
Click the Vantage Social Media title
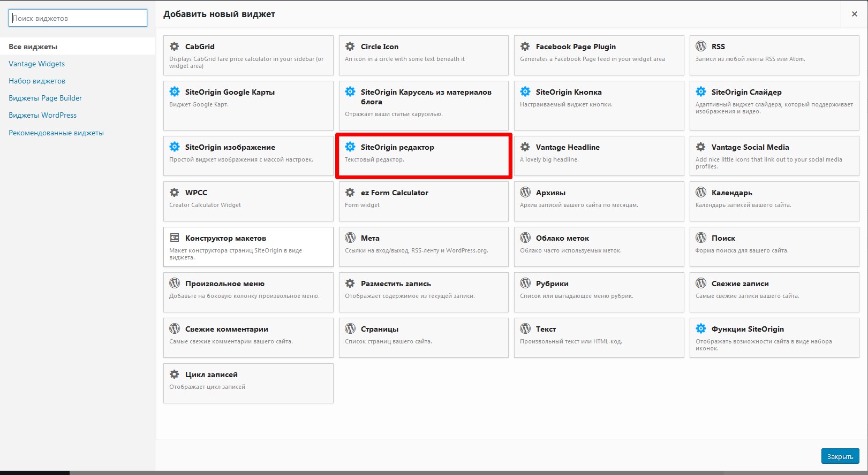750,147
